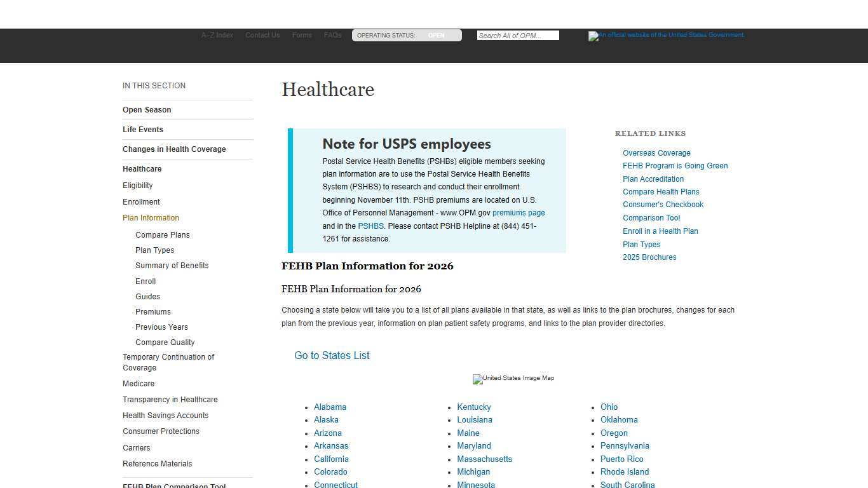This screenshot has width=868, height=488.
Task: Click the search input field
Action: click(x=517, y=35)
